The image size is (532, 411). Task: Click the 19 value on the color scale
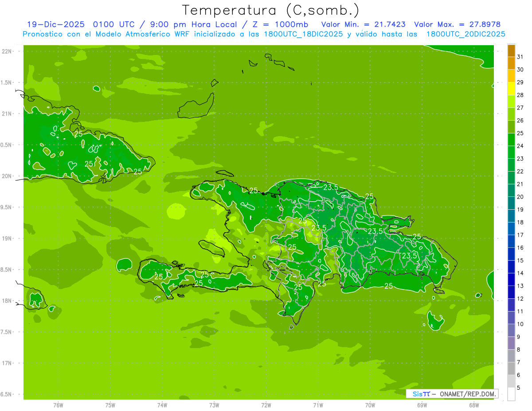click(x=520, y=209)
